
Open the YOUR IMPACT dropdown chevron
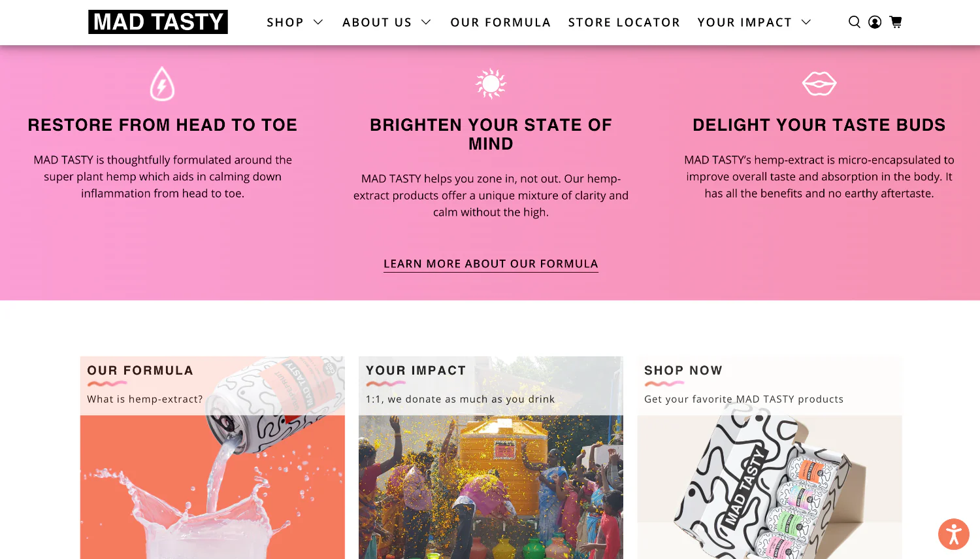[x=805, y=22]
